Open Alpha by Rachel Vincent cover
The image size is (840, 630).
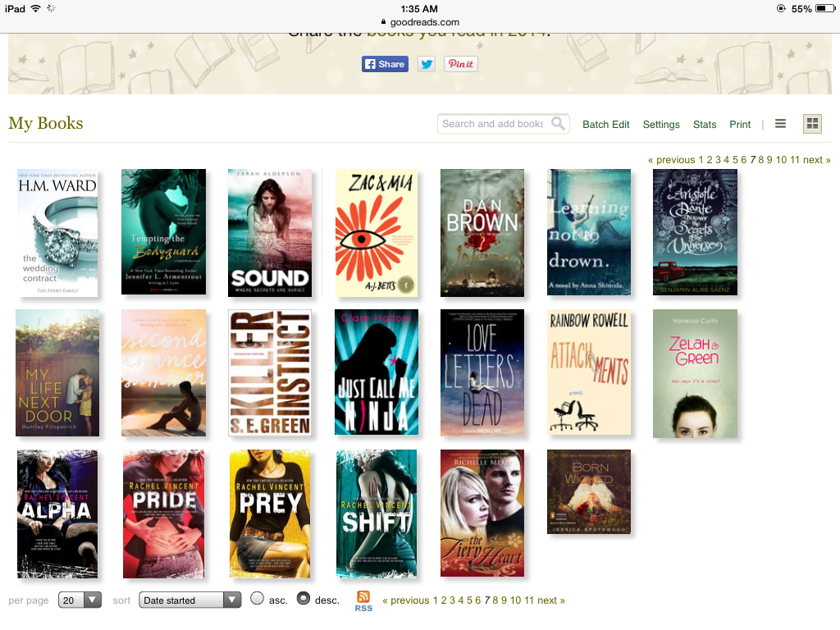(x=57, y=514)
